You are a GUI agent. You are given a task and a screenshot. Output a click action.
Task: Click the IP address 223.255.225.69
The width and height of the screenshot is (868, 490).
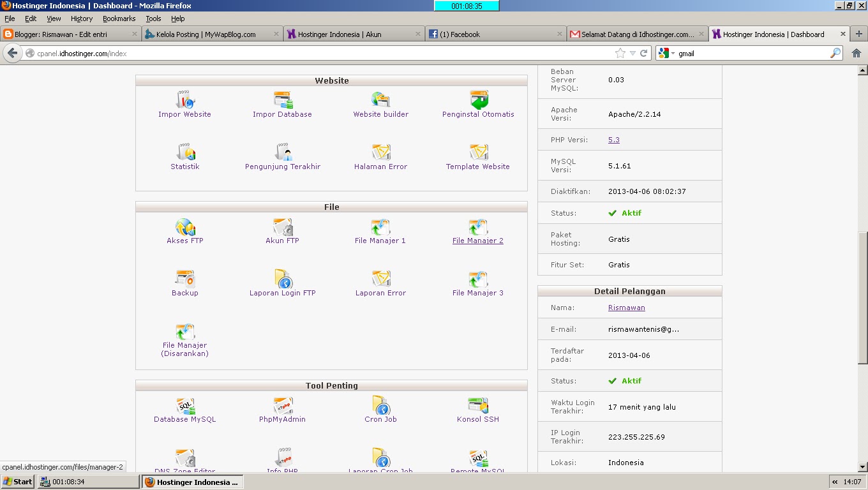[636, 437]
